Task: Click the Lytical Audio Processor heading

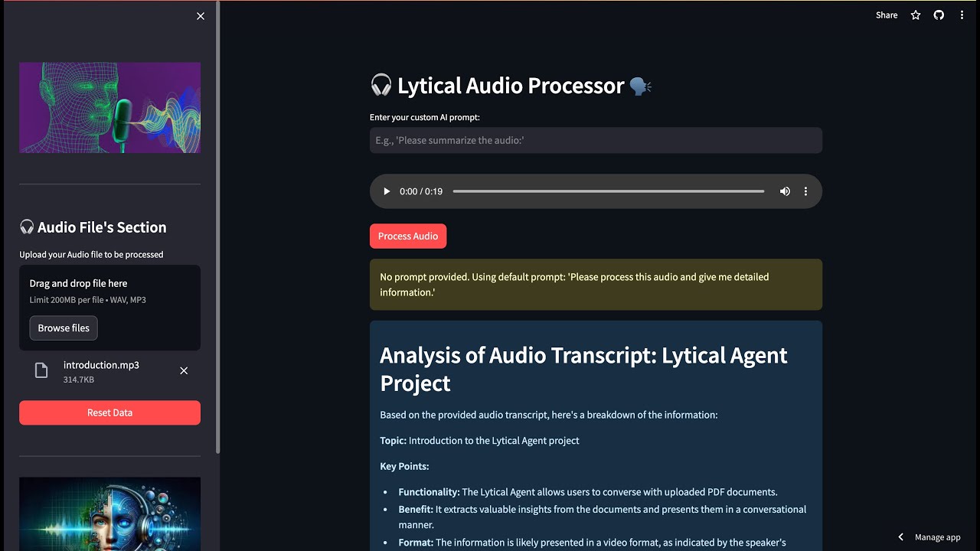Action: click(511, 86)
